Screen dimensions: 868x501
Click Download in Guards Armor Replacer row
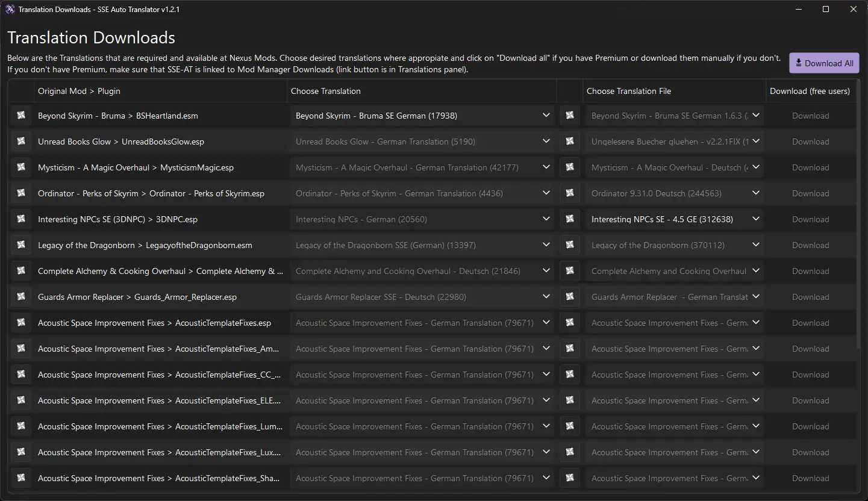click(x=810, y=297)
